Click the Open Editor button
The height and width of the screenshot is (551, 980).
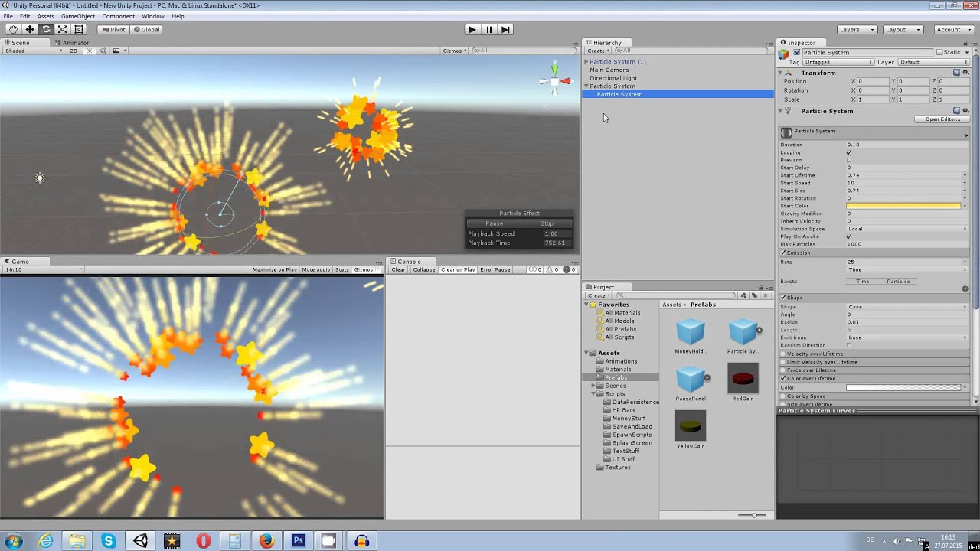[942, 119]
